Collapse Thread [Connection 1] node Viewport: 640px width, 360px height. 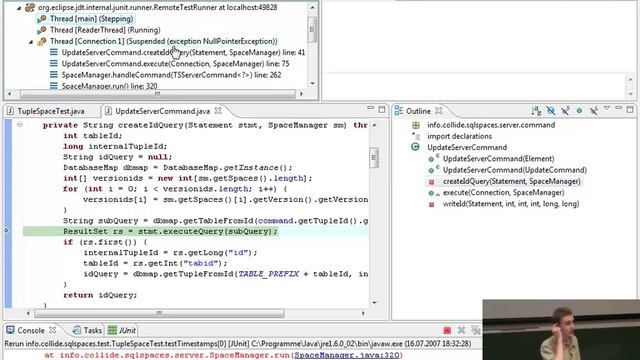click(x=31, y=42)
